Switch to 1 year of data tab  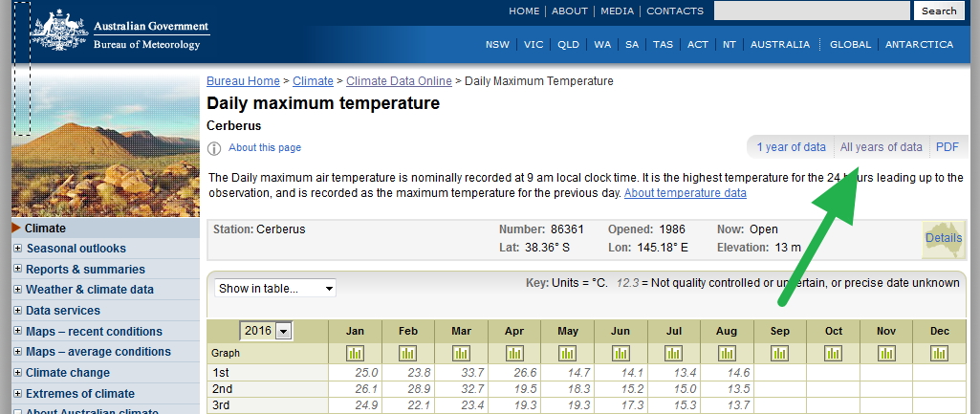click(x=791, y=147)
